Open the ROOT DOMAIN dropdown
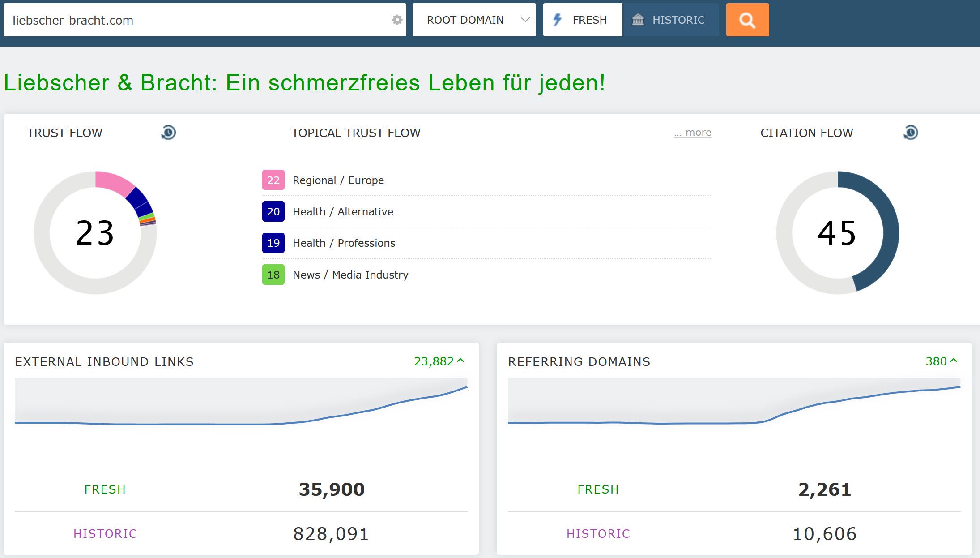This screenshot has height=558, width=980. pyautogui.click(x=474, y=20)
